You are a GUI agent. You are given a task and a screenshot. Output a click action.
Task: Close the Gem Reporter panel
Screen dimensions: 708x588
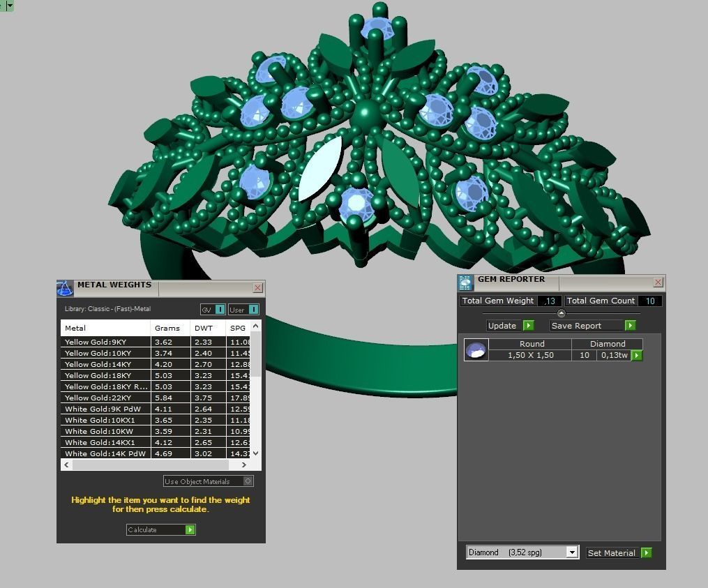658,282
